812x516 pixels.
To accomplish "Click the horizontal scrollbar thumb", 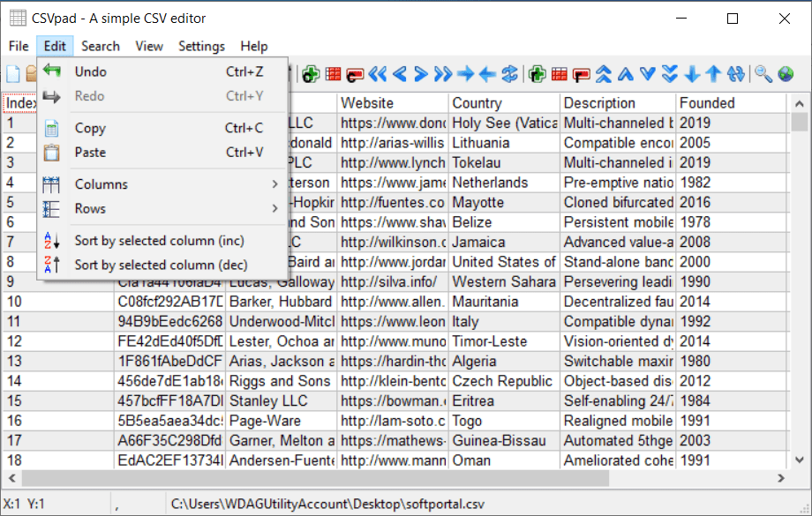I will click(x=315, y=478).
